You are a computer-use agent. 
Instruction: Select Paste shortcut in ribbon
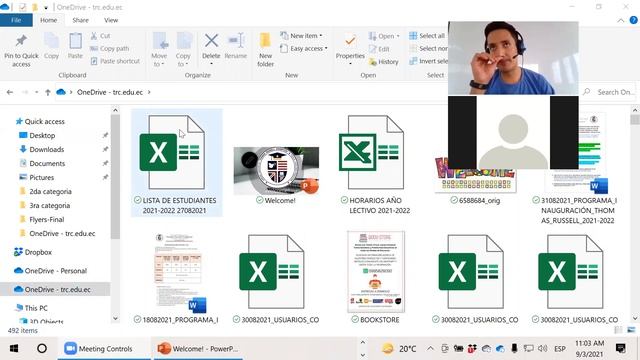point(115,61)
